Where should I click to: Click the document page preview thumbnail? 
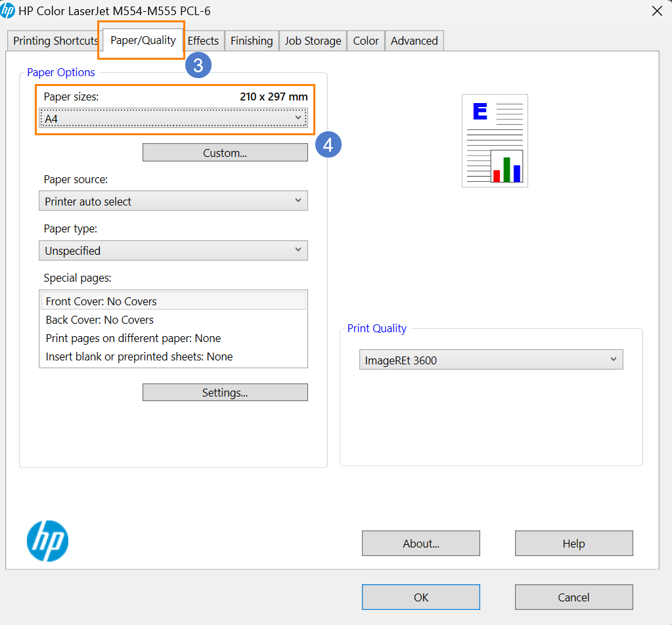(x=495, y=141)
